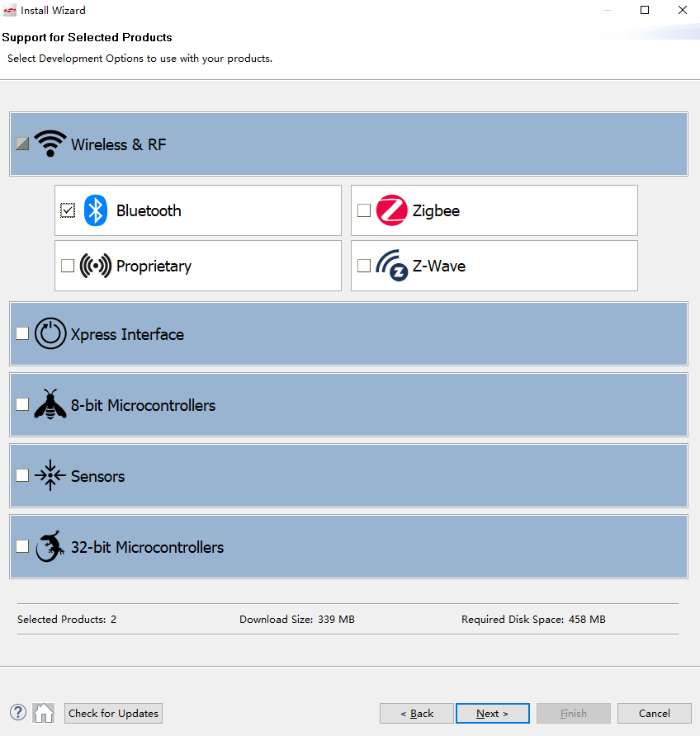700x736 pixels.
Task: Click the 8-bit Microcontrollers bee icon
Action: point(50,404)
